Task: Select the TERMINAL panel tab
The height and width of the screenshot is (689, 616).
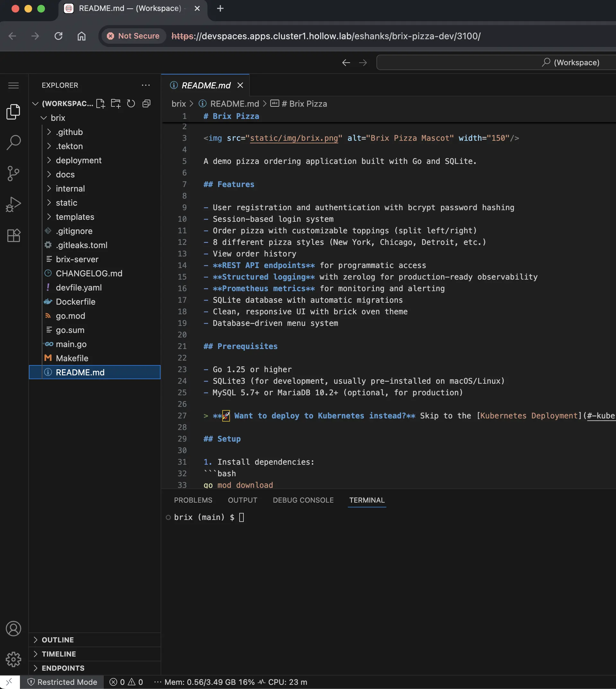Action: 367,500
